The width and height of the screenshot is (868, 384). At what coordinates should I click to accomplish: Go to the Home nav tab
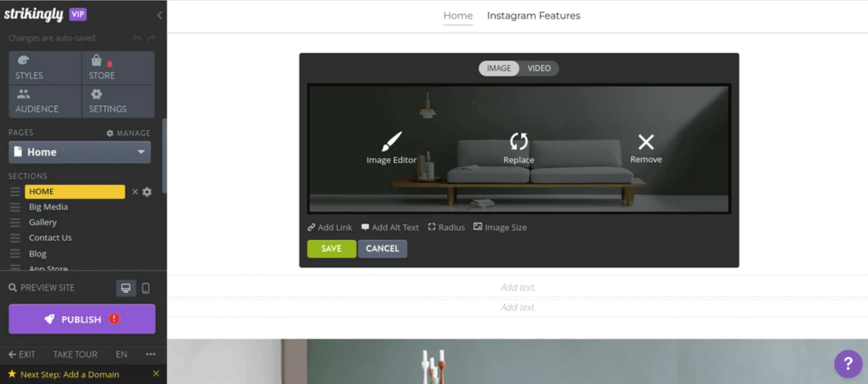[458, 16]
